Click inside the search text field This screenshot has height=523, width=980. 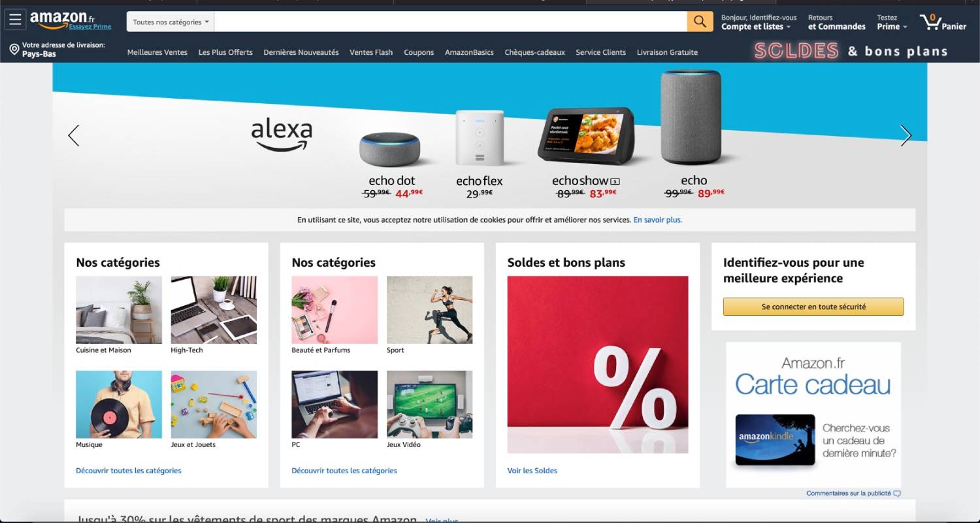tap(451, 22)
